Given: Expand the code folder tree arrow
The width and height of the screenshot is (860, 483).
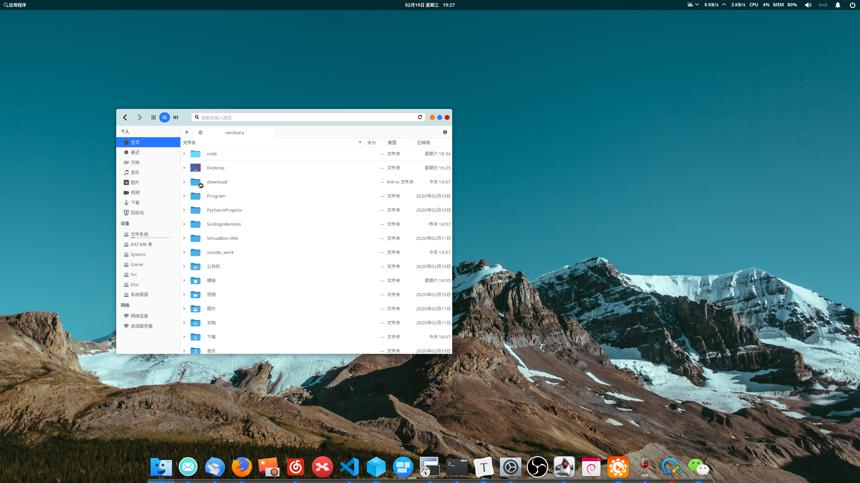Looking at the screenshot, I should [x=185, y=154].
